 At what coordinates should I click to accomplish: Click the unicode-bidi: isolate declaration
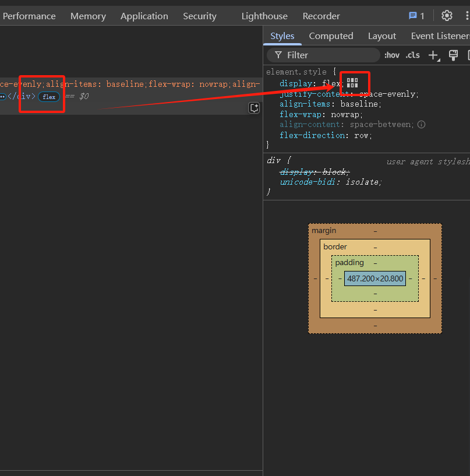[330, 182]
